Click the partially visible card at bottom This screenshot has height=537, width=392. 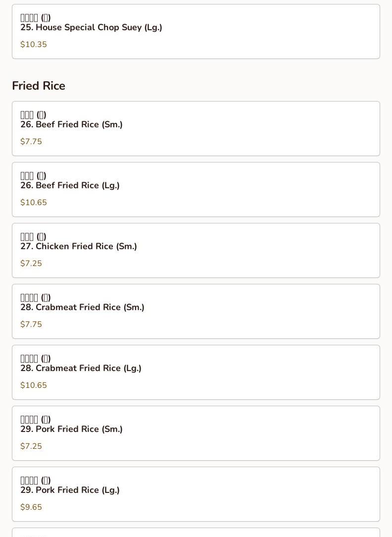tap(196, 533)
